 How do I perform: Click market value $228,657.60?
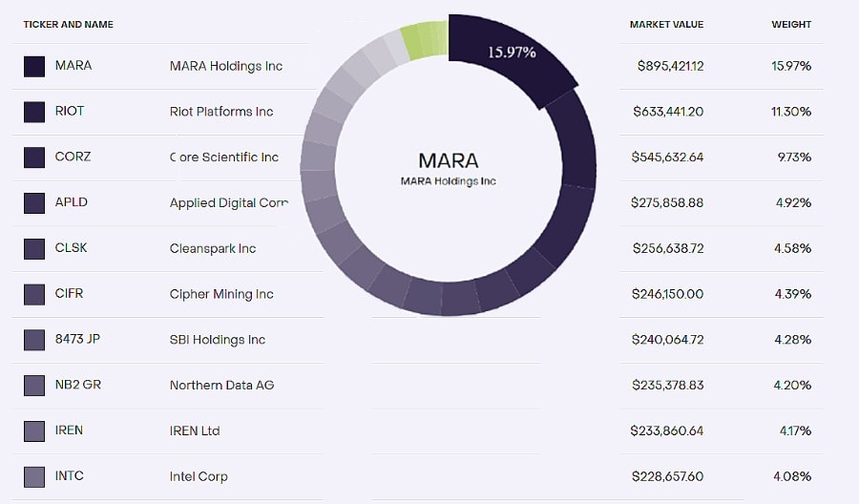pos(668,476)
